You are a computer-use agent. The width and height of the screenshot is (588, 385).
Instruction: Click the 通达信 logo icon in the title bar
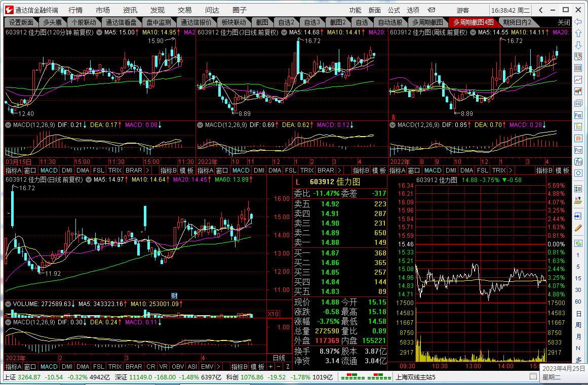(9, 10)
